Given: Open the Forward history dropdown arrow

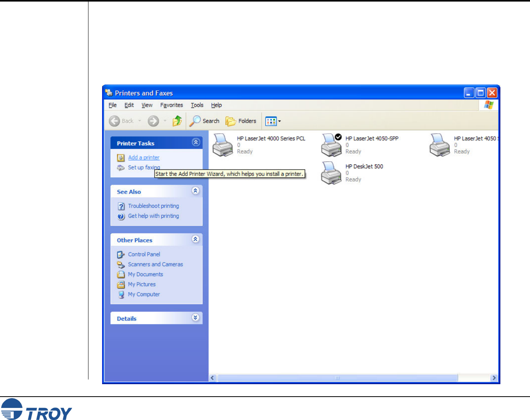Looking at the screenshot, I should [165, 121].
